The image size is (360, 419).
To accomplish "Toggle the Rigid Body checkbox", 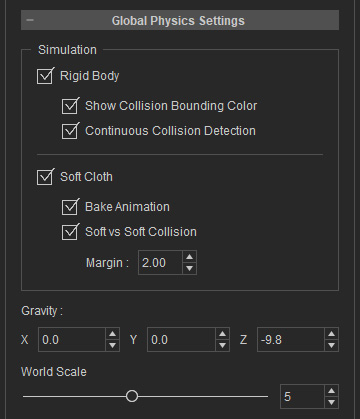I will [45, 76].
